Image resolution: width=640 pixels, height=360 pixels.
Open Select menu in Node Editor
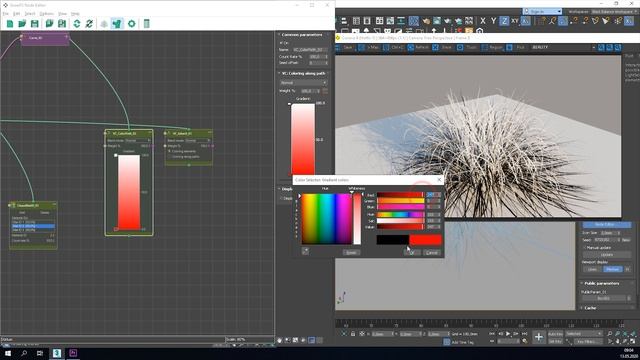point(30,14)
